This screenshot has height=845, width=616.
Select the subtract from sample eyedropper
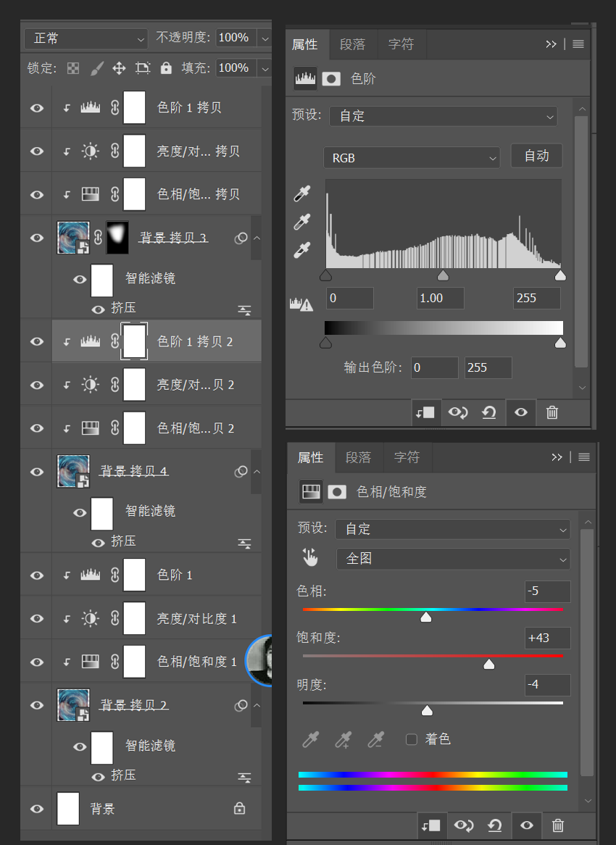[375, 739]
